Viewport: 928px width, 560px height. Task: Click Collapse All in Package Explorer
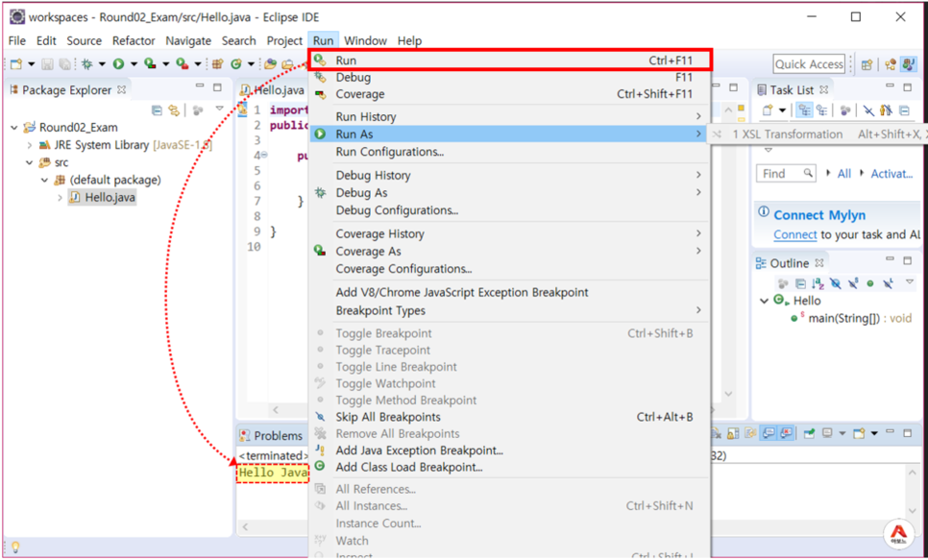pyautogui.click(x=157, y=110)
